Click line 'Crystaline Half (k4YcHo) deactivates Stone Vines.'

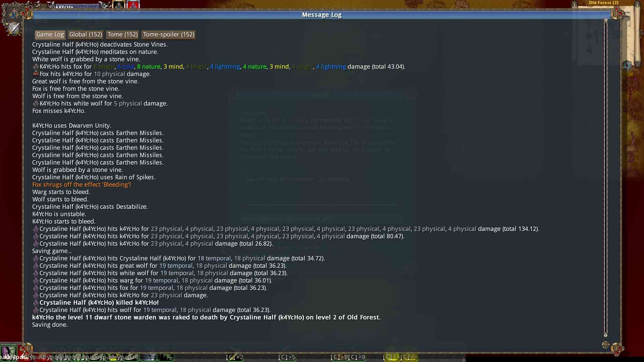point(100,45)
